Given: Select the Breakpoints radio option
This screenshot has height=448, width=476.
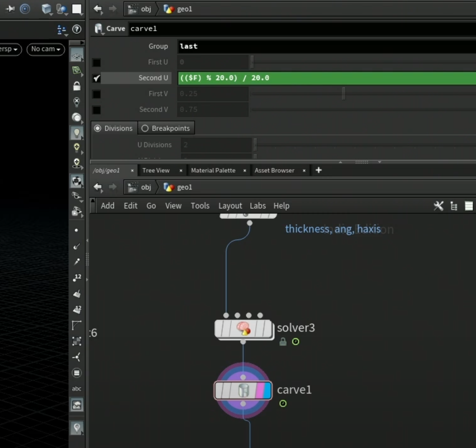Looking at the screenshot, I should (x=166, y=128).
